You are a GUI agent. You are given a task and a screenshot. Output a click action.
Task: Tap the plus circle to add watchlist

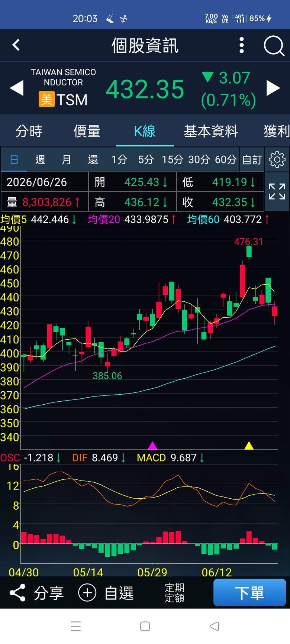pyautogui.click(x=87, y=592)
